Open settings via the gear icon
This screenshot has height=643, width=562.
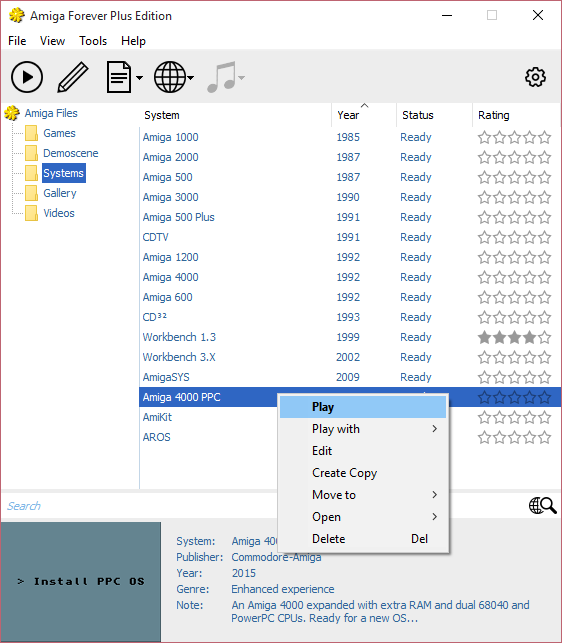click(535, 77)
